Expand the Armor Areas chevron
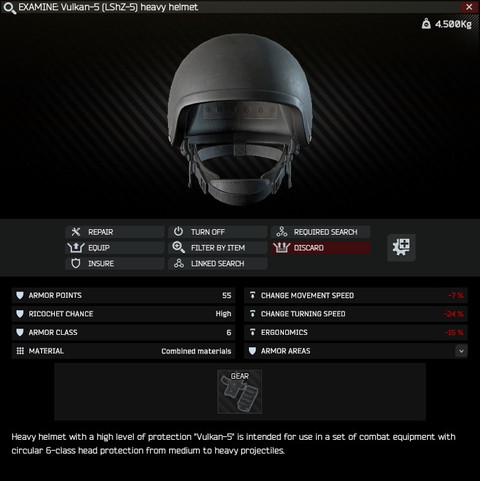The height and width of the screenshot is (481, 480). pyautogui.click(x=461, y=351)
